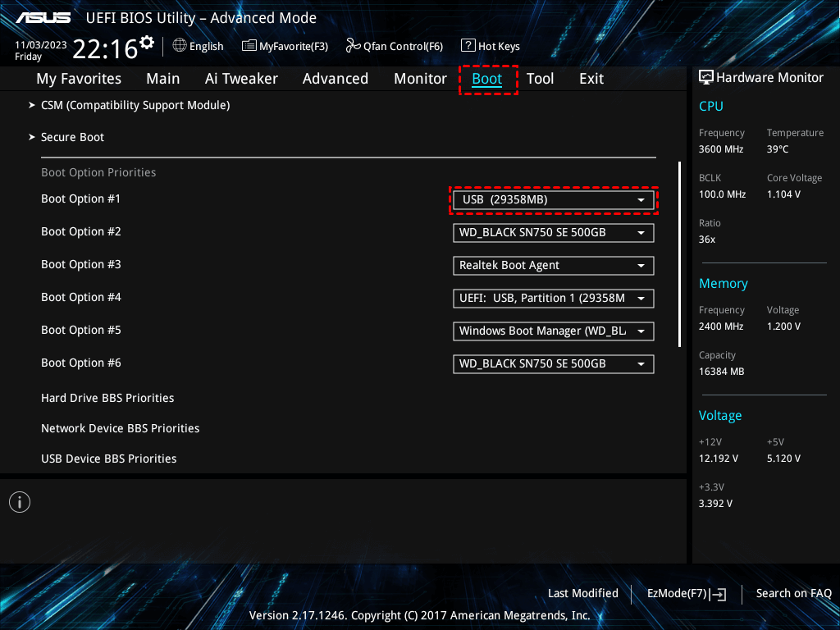Open Boot Option #2 WD_BLACK dropdown arrow

point(641,233)
